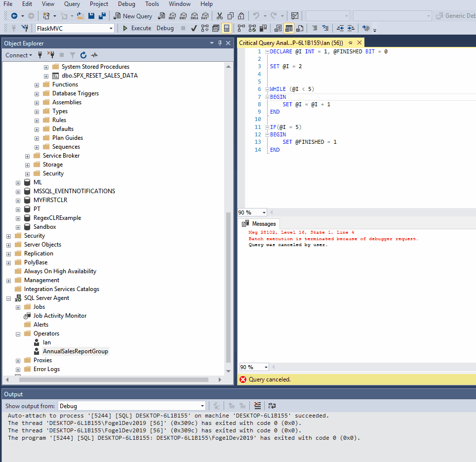Open the Debug menu
This screenshot has height=462, width=476.
click(x=126, y=4)
